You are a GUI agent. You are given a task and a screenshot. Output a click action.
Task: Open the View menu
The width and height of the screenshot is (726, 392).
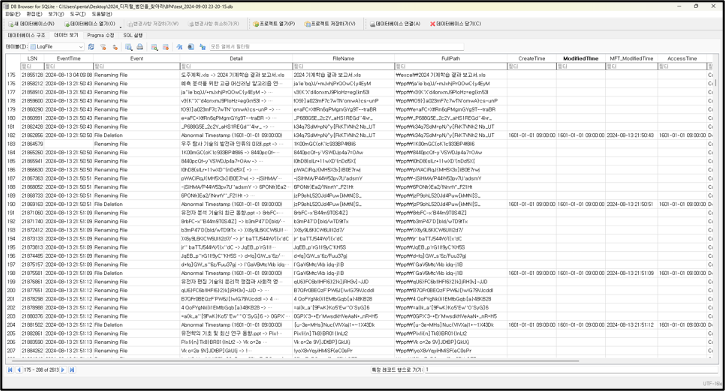[56, 14]
